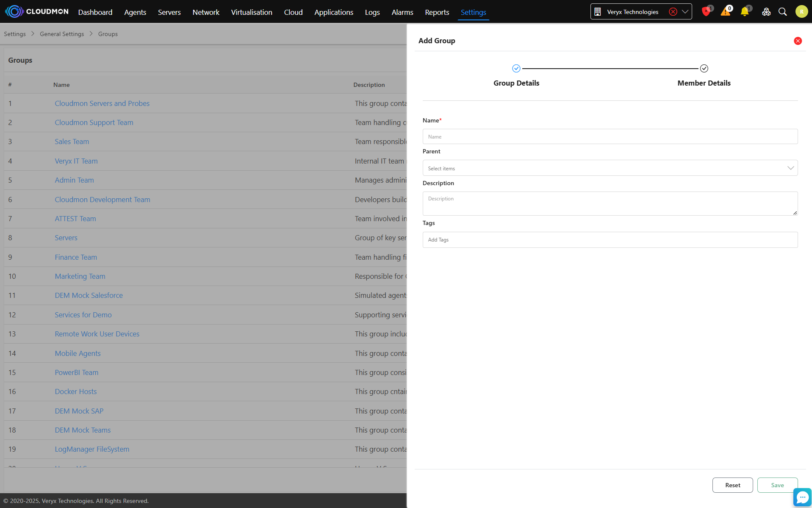Focus the group Name input field
The height and width of the screenshot is (508, 812).
point(610,137)
